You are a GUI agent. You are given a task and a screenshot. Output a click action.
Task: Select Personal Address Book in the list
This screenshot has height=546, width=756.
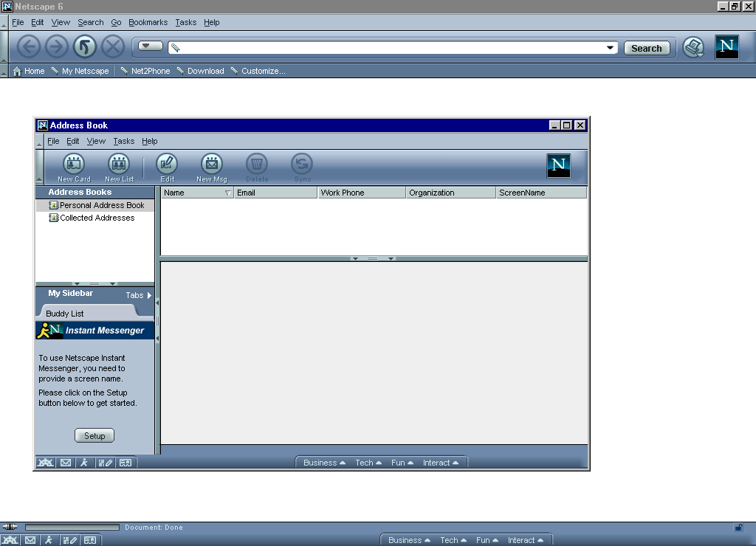pos(95,205)
